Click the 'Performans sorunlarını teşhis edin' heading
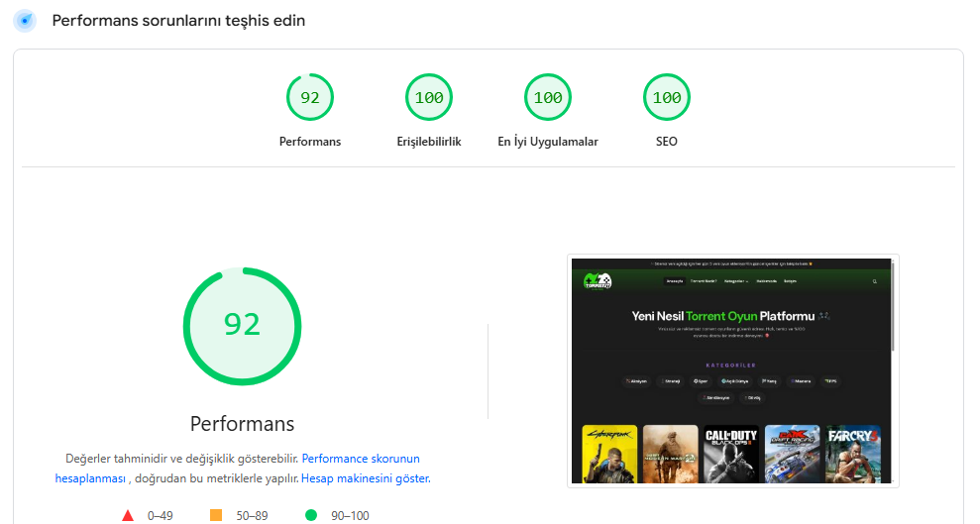This screenshot has height=524, width=980. tap(178, 21)
